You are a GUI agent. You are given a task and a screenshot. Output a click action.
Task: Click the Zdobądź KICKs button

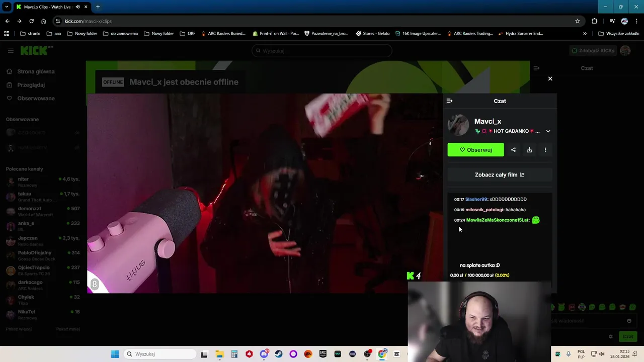593,51
